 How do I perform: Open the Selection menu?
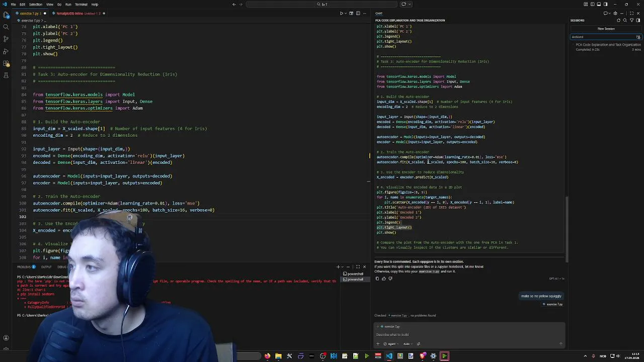pos(36,4)
